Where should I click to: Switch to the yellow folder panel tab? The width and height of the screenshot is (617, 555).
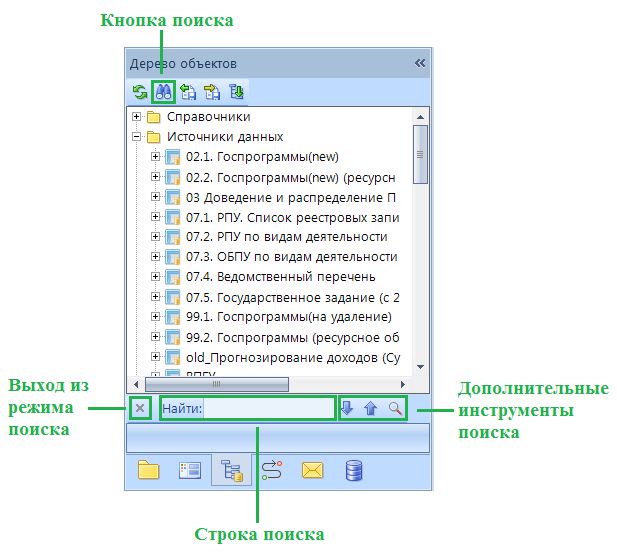click(148, 469)
